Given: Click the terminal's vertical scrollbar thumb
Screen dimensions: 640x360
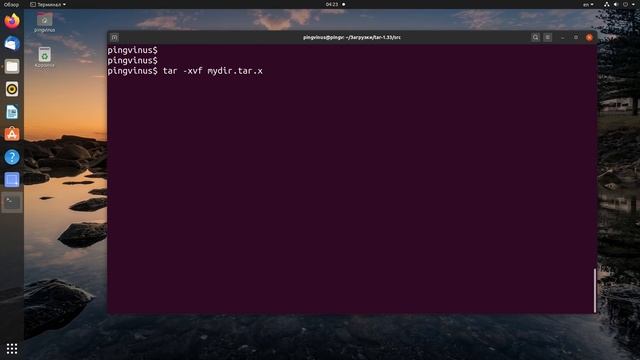Looking at the screenshot, I should tap(595, 291).
